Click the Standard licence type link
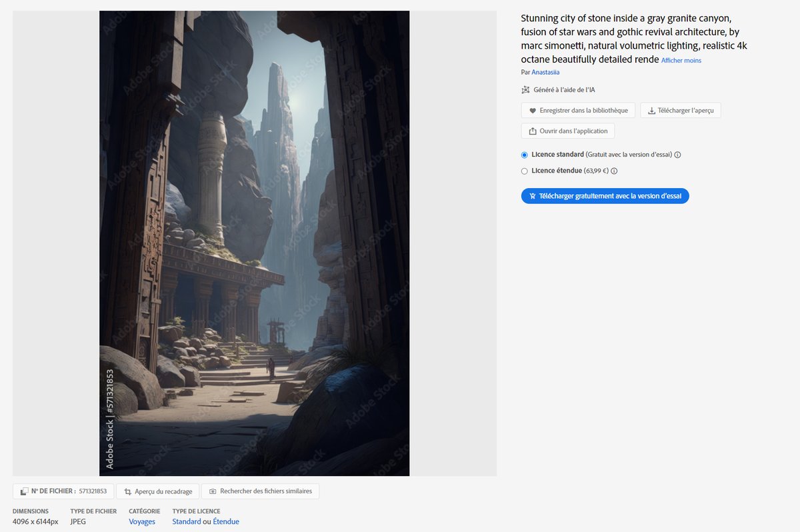This screenshot has width=800, height=532. [186, 521]
